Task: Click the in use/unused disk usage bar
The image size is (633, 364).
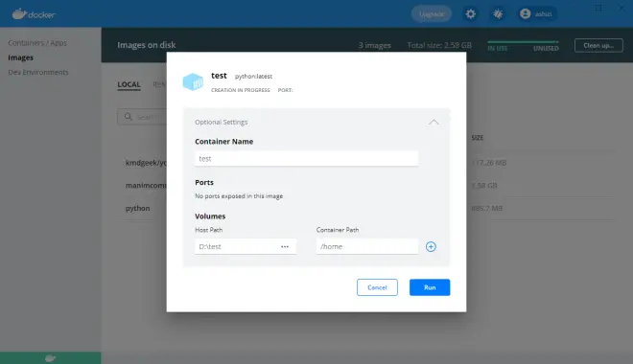Action: [x=524, y=42]
